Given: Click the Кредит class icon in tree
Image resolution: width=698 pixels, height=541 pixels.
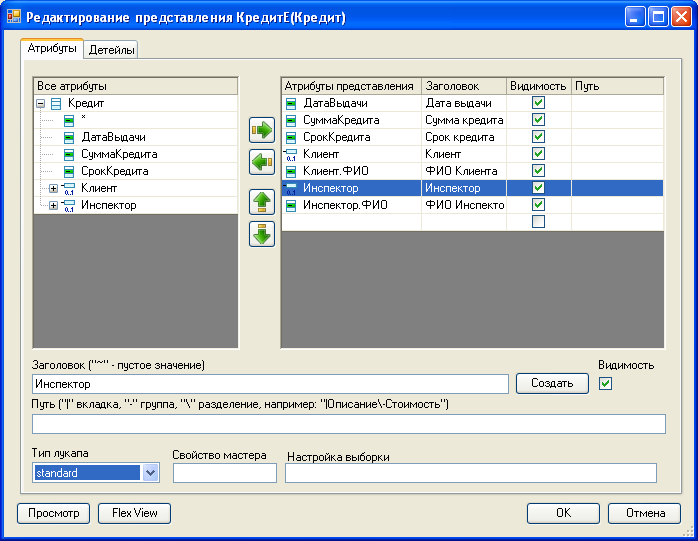Looking at the screenshot, I should pos(56,104).
